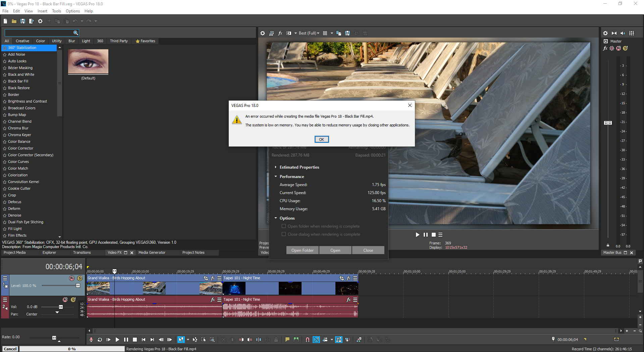Toggle Solo on audio track 2
Image resolution: width=644 pixels, height=352 pixels.
click(x=73, y=300)
